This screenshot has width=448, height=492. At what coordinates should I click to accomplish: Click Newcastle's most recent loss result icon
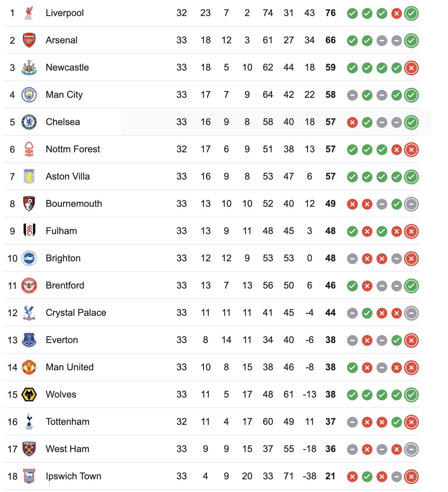[x=411, y=68]
